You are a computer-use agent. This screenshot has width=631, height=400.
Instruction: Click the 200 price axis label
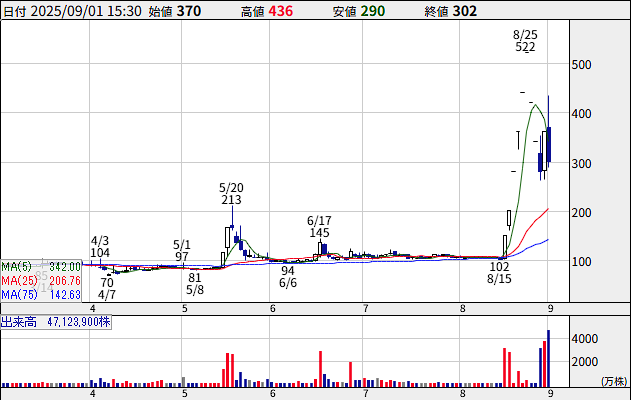pyautogui.click(x=582, y=213)
